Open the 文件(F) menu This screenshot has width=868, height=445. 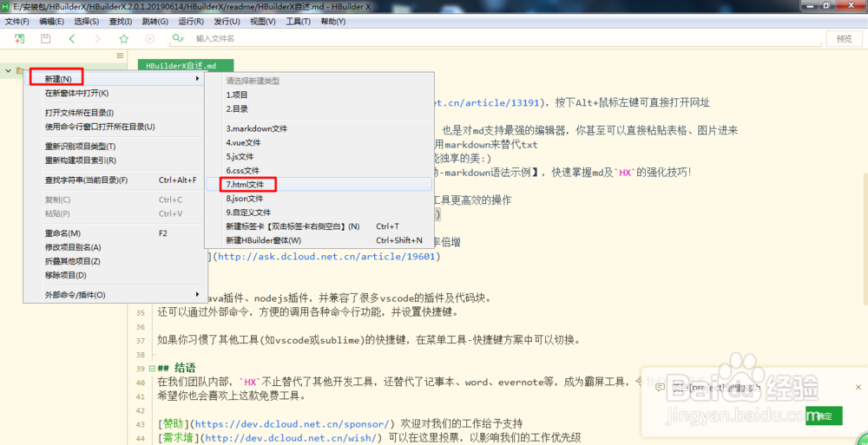pyautogui.click(x=16, y=22)
